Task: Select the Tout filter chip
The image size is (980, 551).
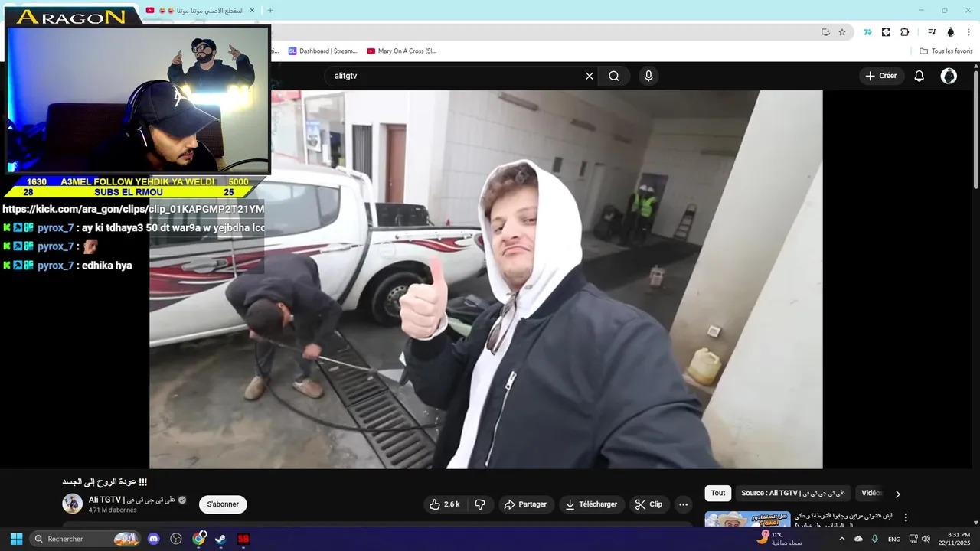Action: coord(718,494)
